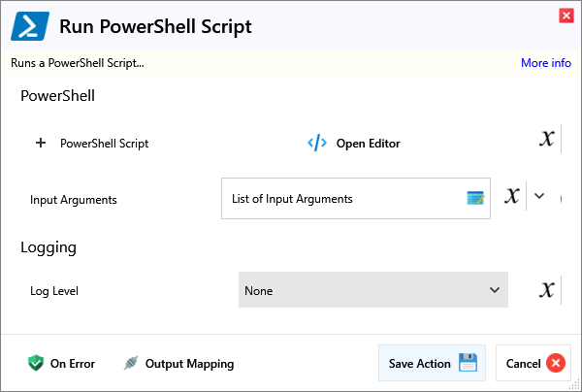Click the Output Mapping plug icon
Viewport: 582px width, 392px height.
[x=131, y=364]
